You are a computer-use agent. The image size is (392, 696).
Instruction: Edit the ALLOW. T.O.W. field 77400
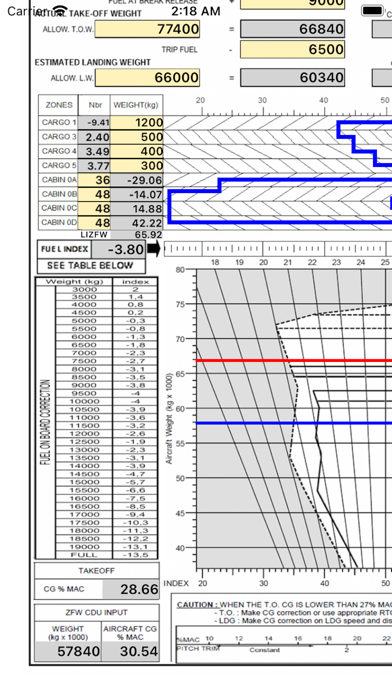(147, 29)
